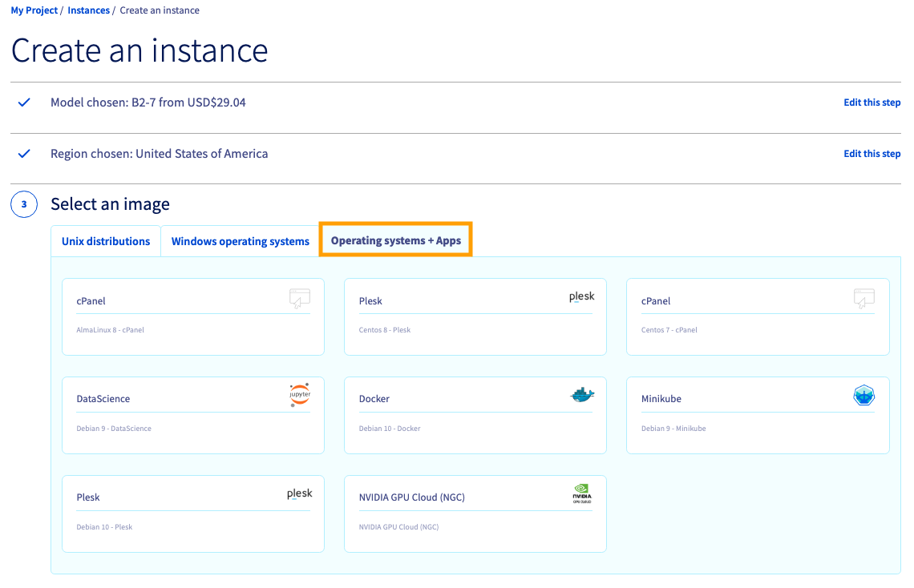Image resolution: width=914 pixels, height=588 pixels.
Task: Click Region chosen: United States of America
Action: tap(159, 154)
